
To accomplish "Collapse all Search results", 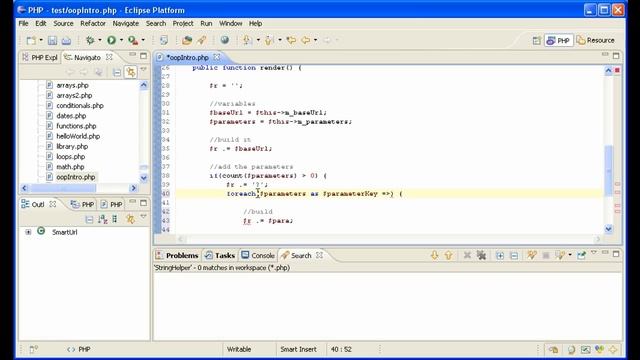I will point(514,256).
